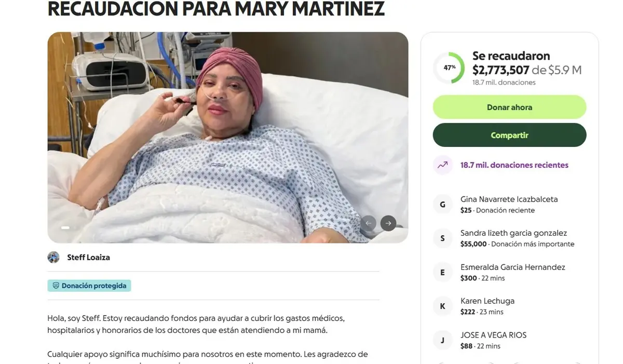Select donor avatar G for Gina Navarrete
The height and width of the screenshot is (364, 623).
coord(442,205)
